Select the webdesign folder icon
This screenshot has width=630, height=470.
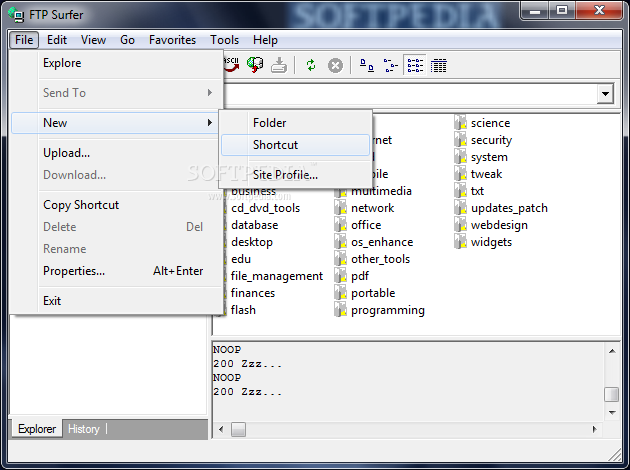point(460,225)
